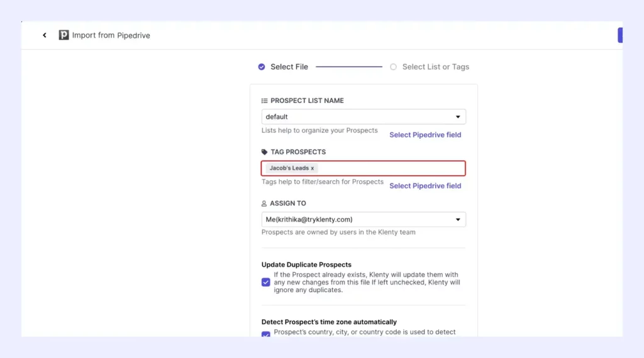
Task: Toggle the Detect Prospect's time zone checkbox
Action: click(266, 334)
